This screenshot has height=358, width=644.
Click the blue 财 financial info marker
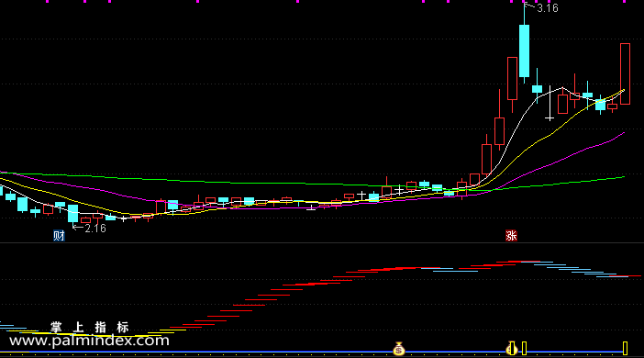pos(59,236)
